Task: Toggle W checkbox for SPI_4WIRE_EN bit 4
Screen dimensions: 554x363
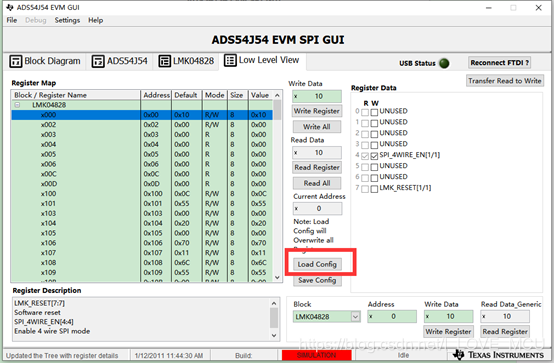Action: tap(374, 156)
